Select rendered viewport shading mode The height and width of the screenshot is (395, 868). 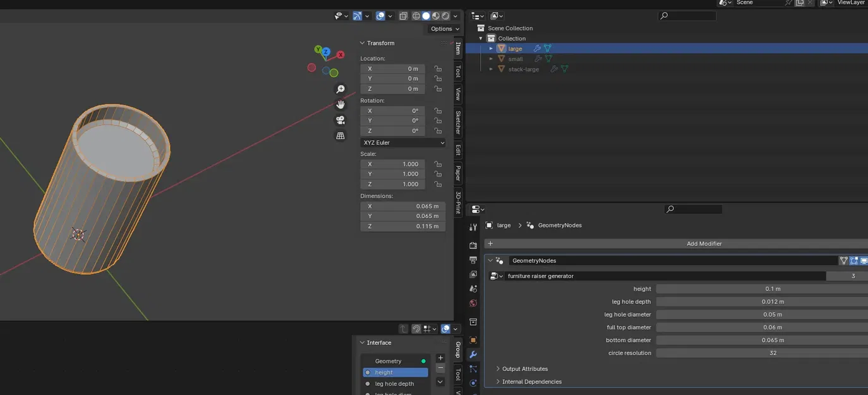[445, 16]
